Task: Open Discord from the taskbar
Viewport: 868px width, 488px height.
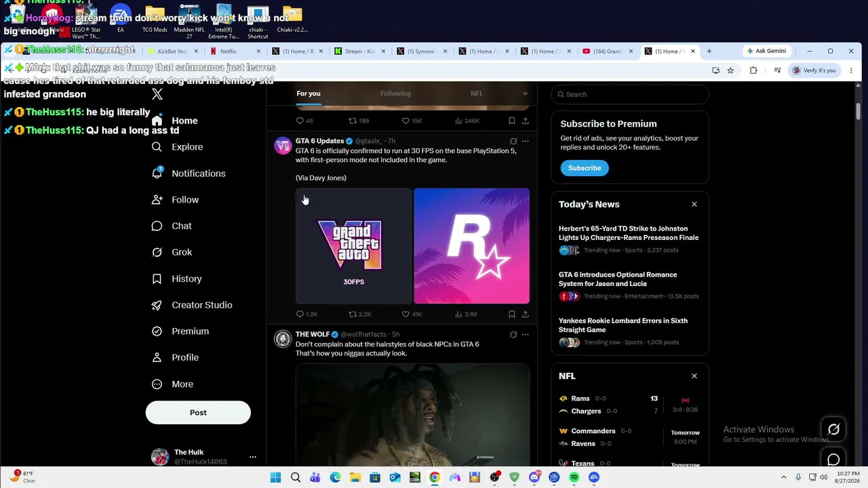Action: coord(534,478)
